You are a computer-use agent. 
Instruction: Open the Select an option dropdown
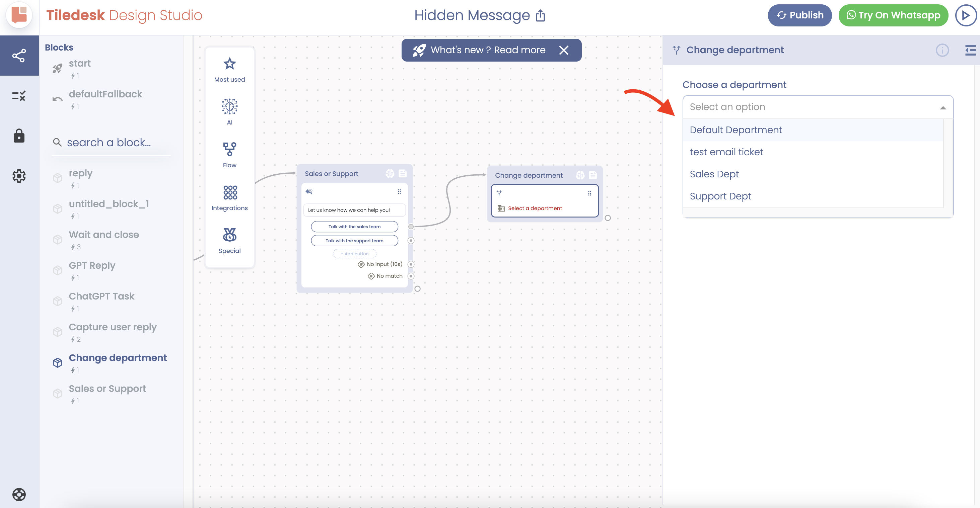[818, 107]
